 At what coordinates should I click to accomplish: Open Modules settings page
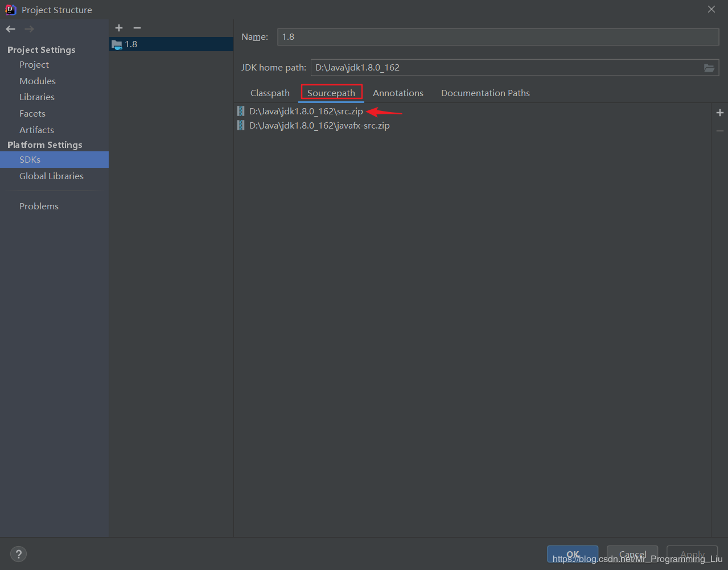coord(38,81)
